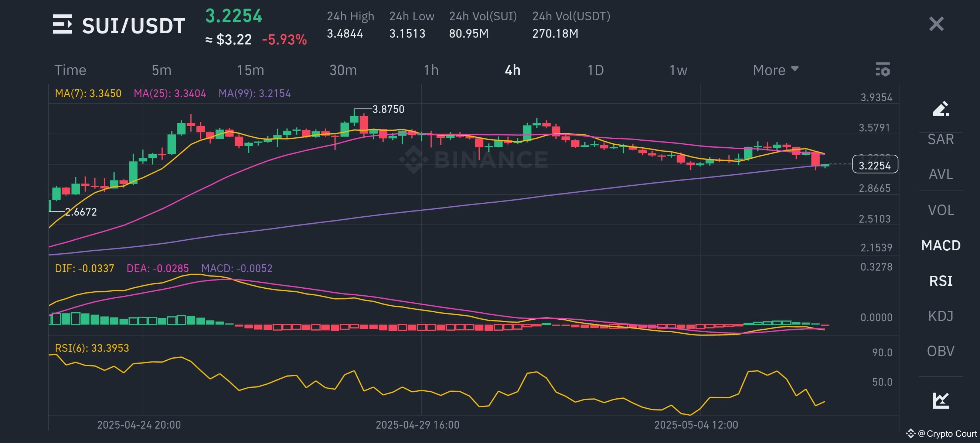Click the RSI(6): 33.3953 label
Viewport: 980px width, 443px height.
(92, 348)
